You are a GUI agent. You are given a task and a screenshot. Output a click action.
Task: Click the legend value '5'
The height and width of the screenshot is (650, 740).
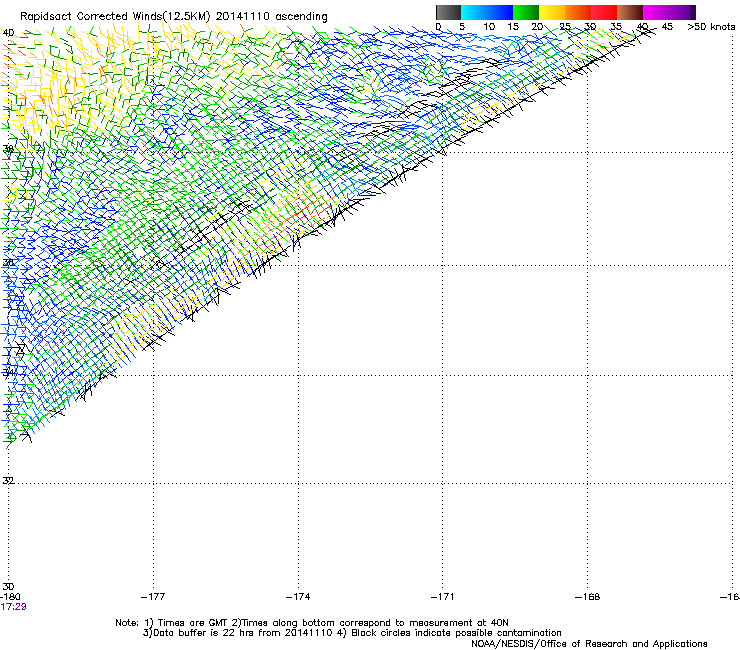pyautogui.click(x=462, y=26)
